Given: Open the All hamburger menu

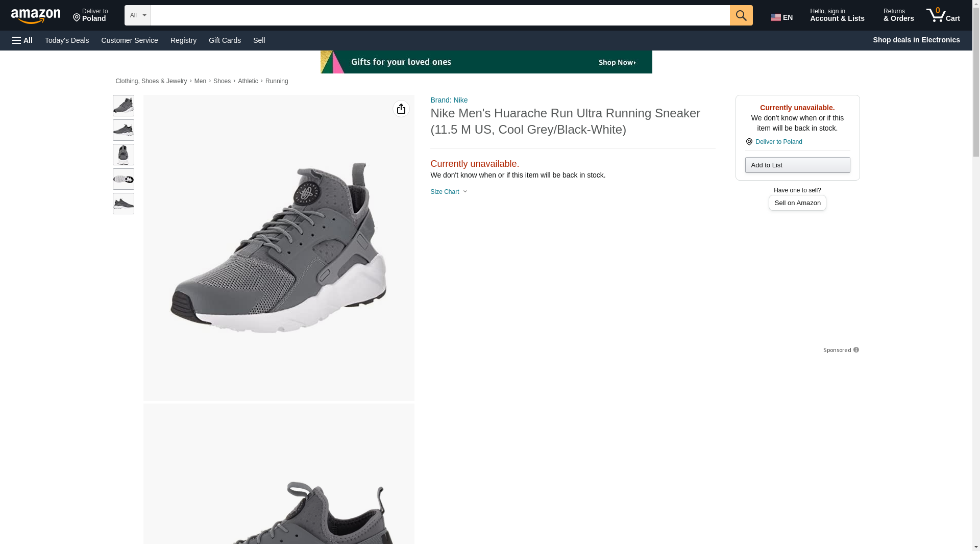Looking at the screenshot, I should 22,40.
